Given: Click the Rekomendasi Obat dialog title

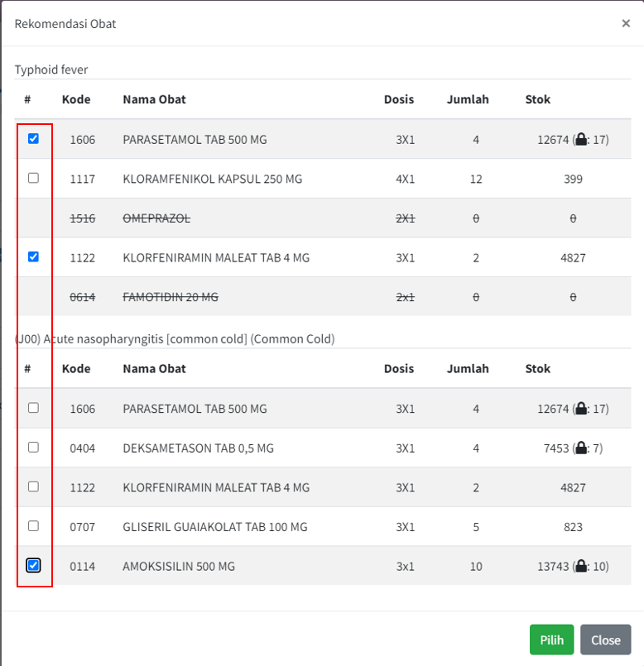Looking at the screenshot, I should (65, 24).
